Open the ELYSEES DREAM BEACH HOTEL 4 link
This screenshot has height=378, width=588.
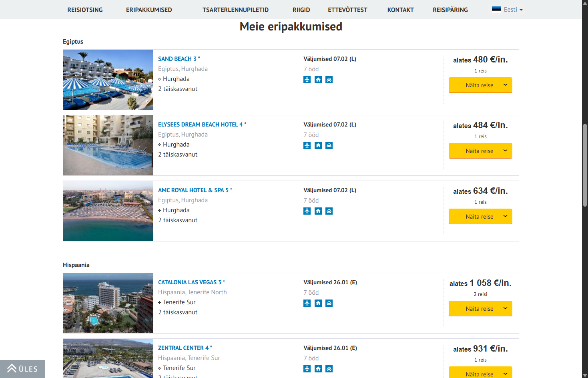[202, 125]
